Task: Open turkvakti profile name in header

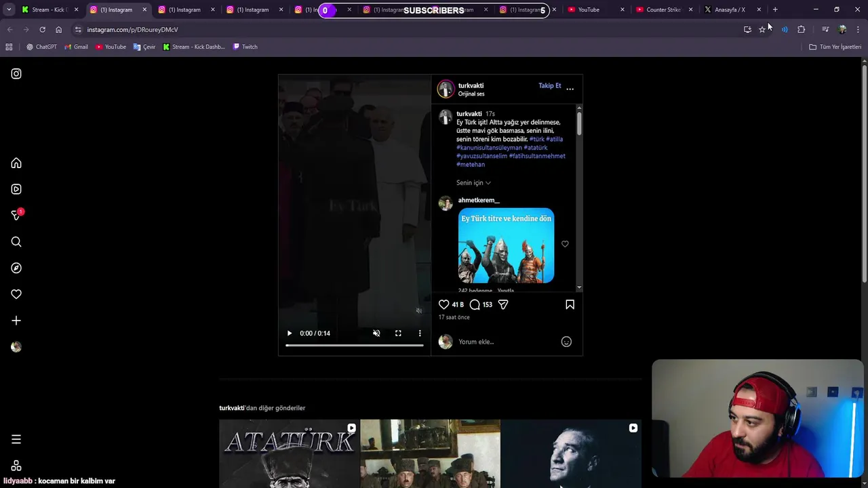Action: coord(471,86)
